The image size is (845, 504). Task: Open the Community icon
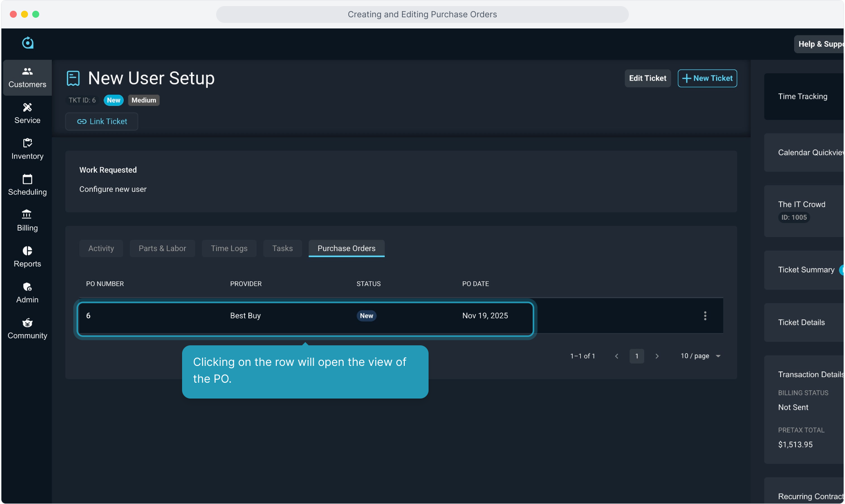(x=27, y=323)
